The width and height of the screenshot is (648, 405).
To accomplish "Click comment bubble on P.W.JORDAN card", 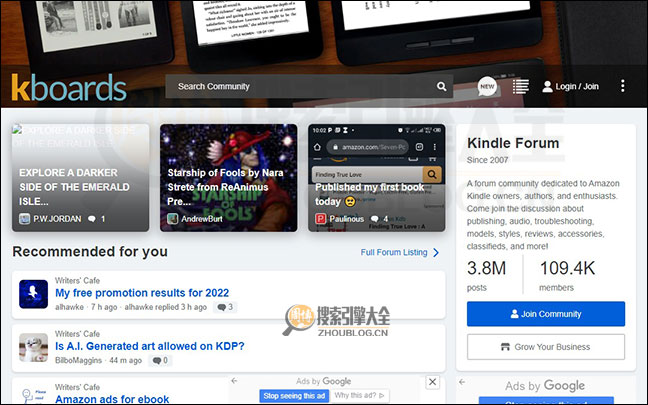I will [x=92, y=219].
